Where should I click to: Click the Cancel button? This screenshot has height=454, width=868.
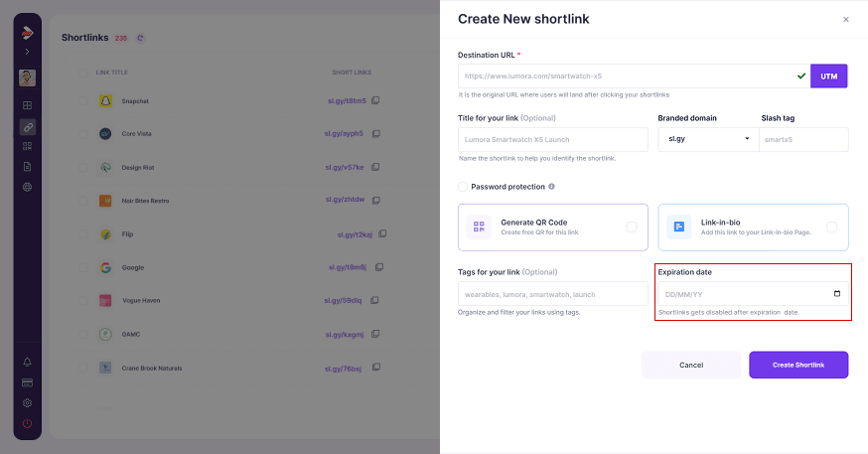(x=691, y=365)
